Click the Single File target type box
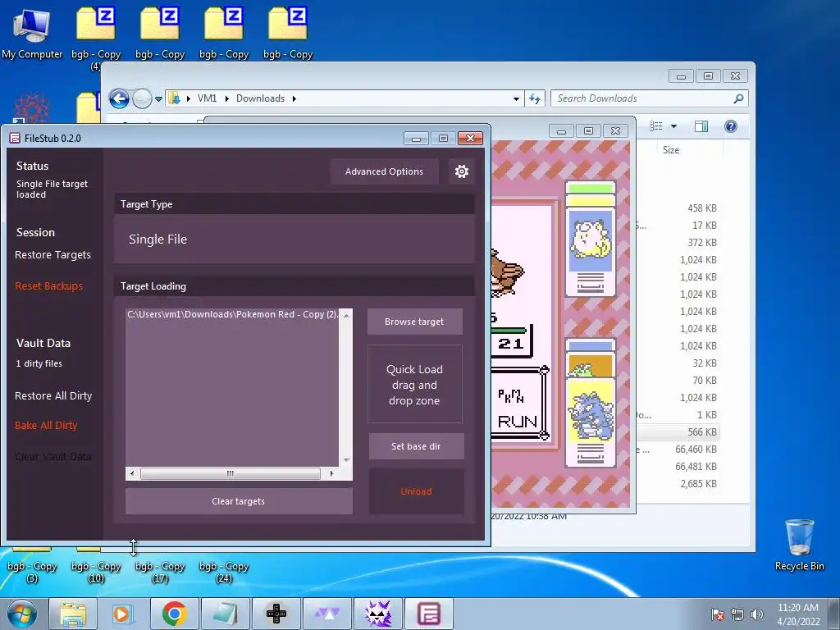 coord(294,239)
